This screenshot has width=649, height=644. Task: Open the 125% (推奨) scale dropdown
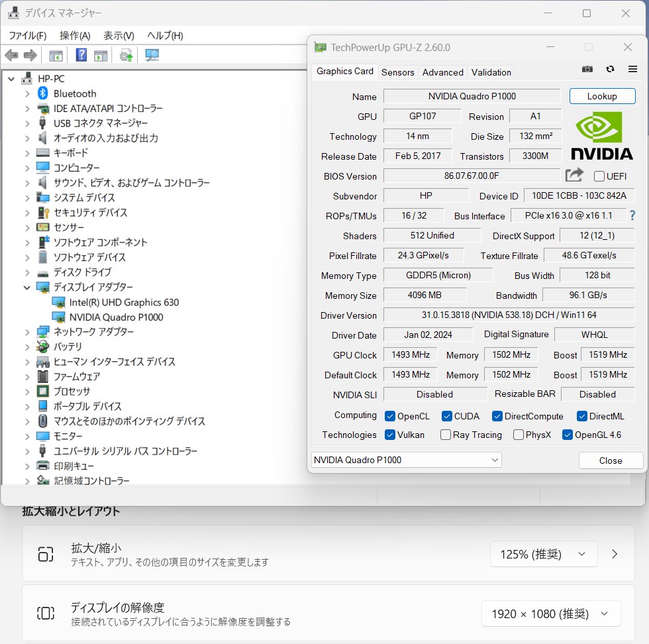click(x=544, y=554)
